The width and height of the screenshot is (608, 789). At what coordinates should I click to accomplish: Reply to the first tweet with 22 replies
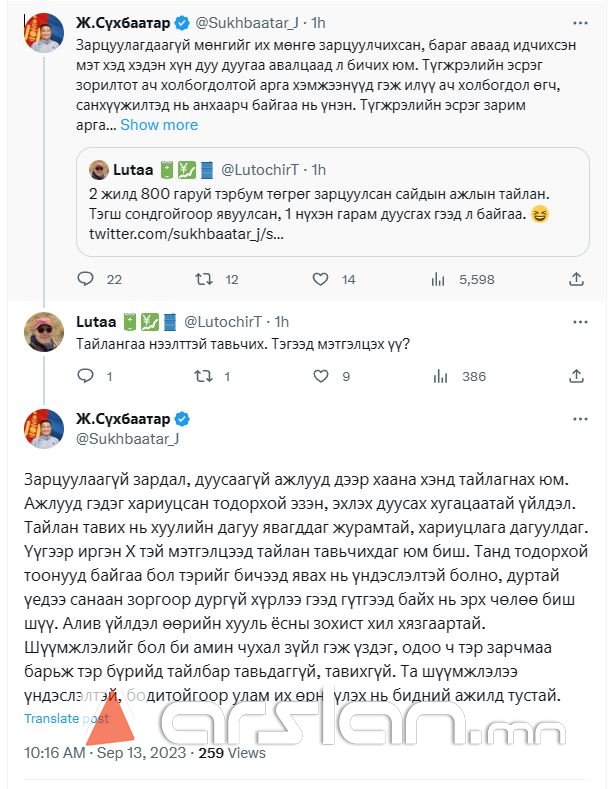(85, 280)
